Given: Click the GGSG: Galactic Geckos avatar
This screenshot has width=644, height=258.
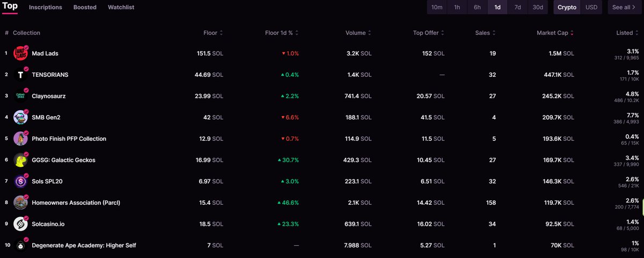Looking at the screenshot, I should 20,160.
